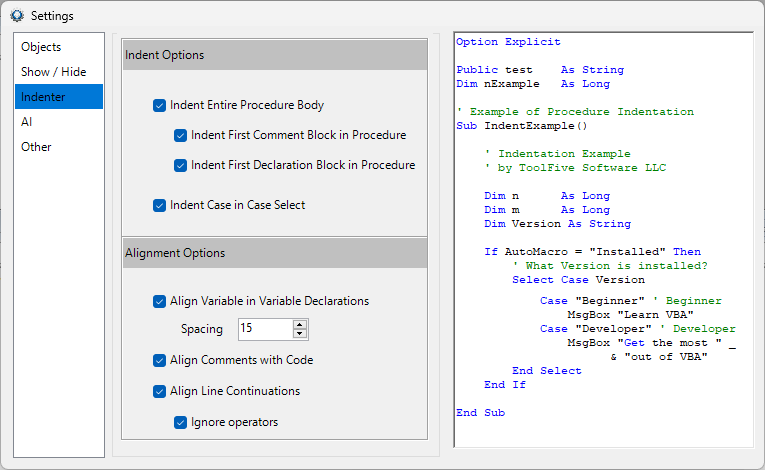Select the Indenter settings page
This screenshot has height=470, width=765.
tap(59, 97)
